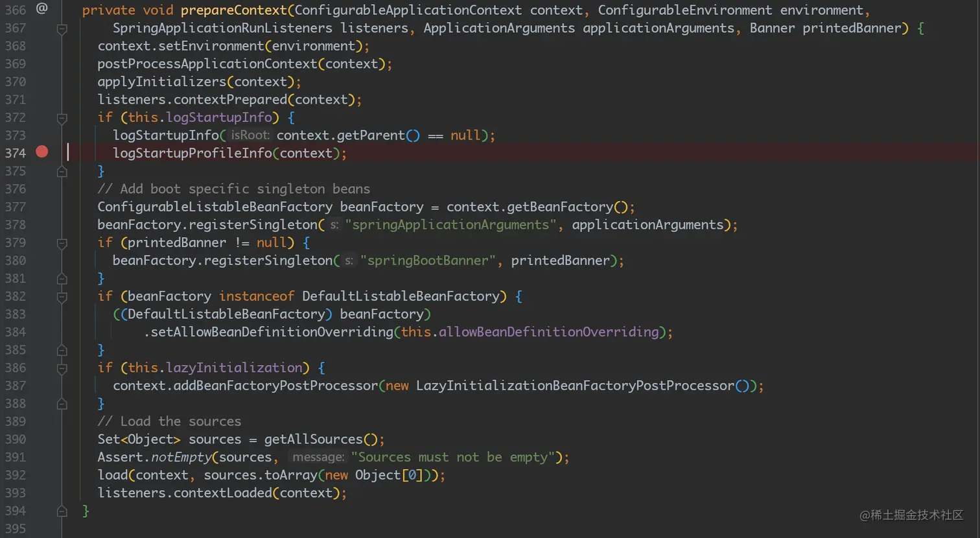The image size is (980, 538).
Task: Click notEmpty method on line 391
Action: tap(181, 457)
